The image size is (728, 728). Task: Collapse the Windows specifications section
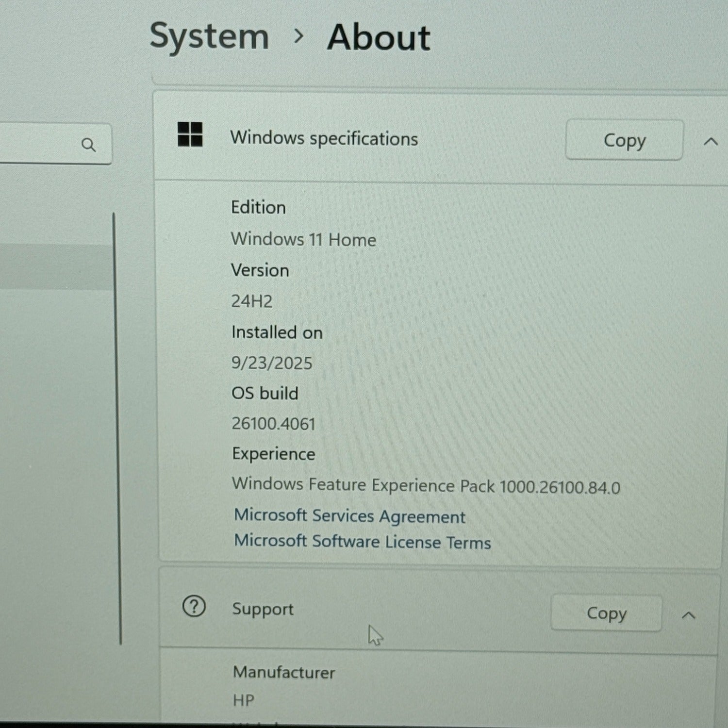point(711,141)
